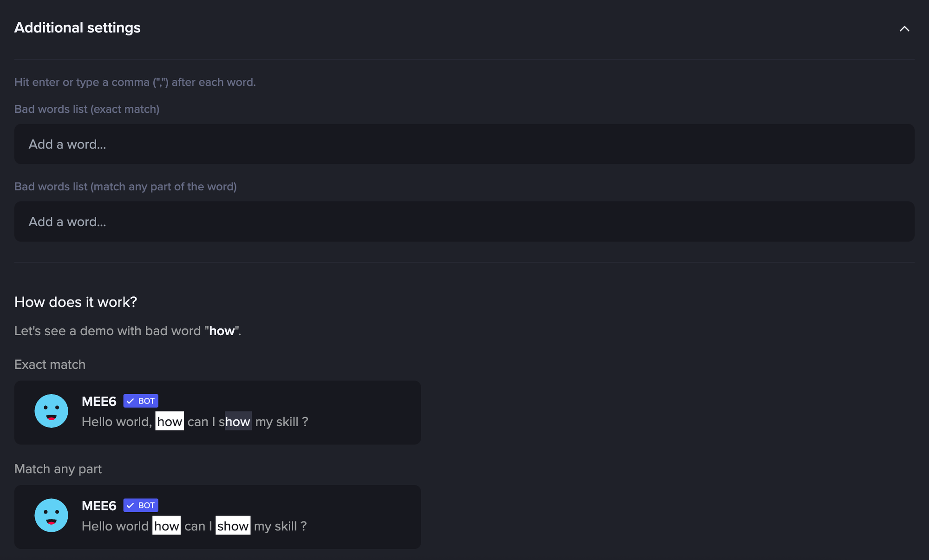Image resolution: width=929 pixels, height=560 pixels.
Task: Click the MEE6 avatar in Match any part demo
Action: [x=51, y=515]
